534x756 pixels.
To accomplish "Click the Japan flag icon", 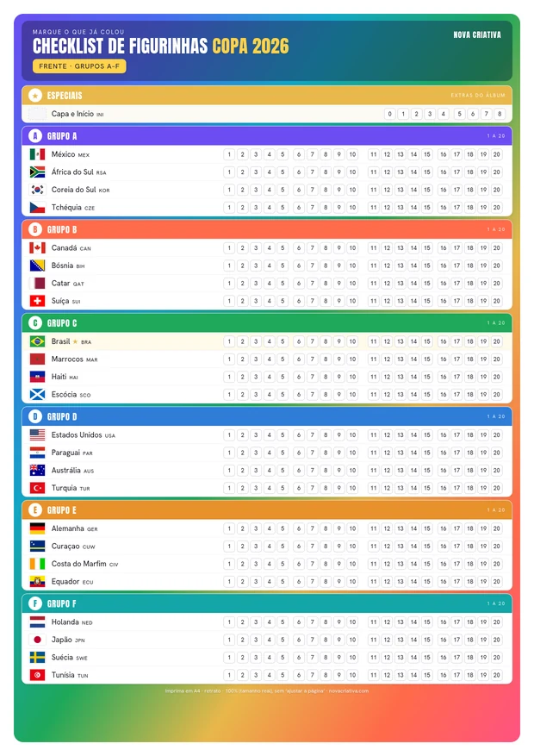I will 37,640.
